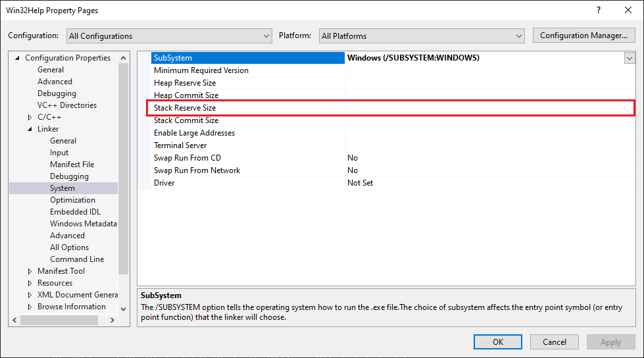Confirm changes with the OK button

click(498, 342)
